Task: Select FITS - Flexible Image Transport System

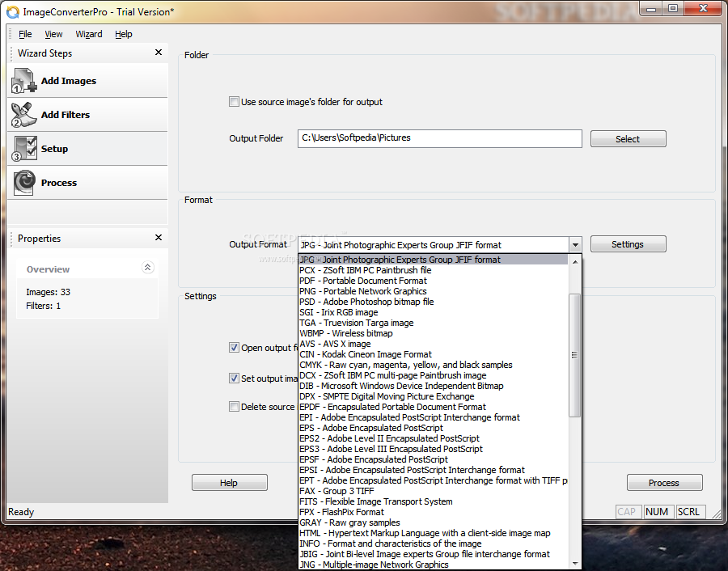Action: point(434,501)
